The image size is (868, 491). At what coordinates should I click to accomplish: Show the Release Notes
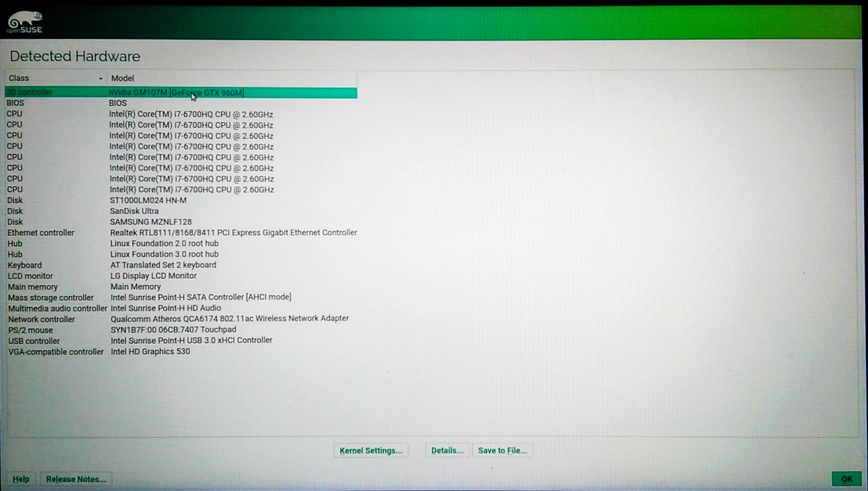76,479
